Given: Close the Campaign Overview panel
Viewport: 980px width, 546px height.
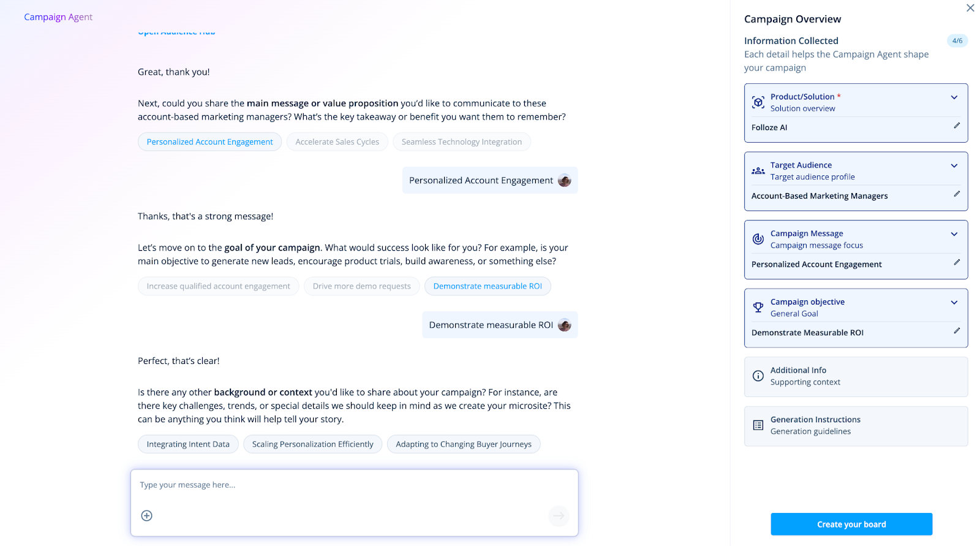Looking at the screenshot, I should (970, 8).
